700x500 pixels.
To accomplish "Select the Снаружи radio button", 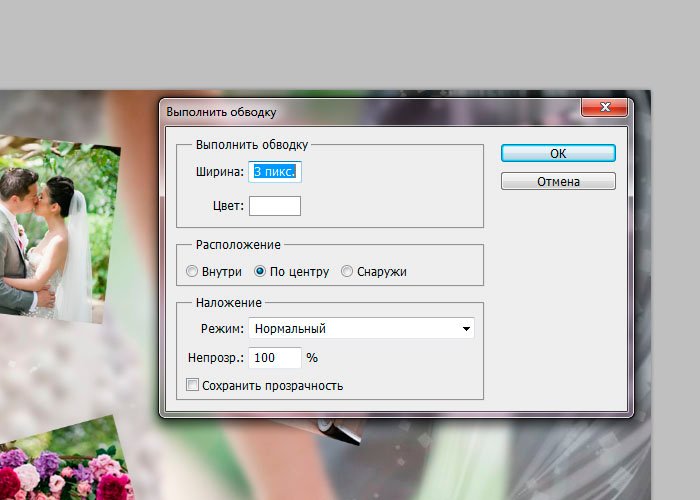I will (x=347, y=271).
